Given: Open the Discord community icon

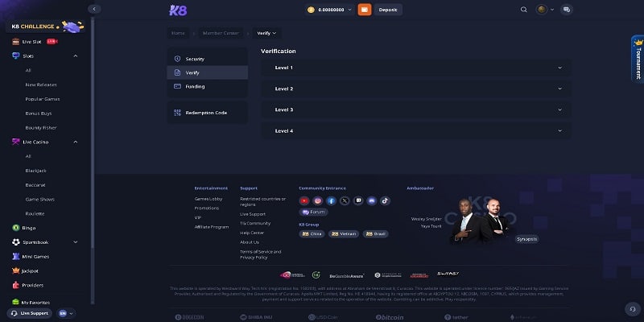Looking at the screenshot, I should point(371,200).
